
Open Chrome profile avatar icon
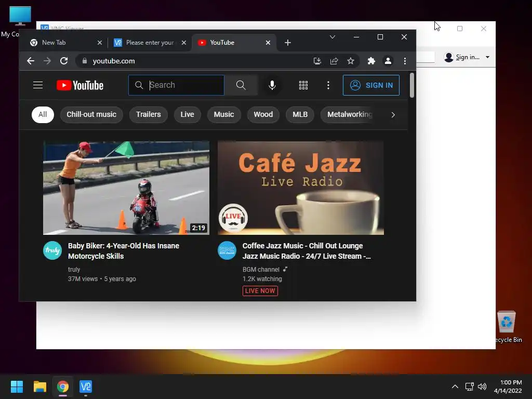tap(388, 61)
